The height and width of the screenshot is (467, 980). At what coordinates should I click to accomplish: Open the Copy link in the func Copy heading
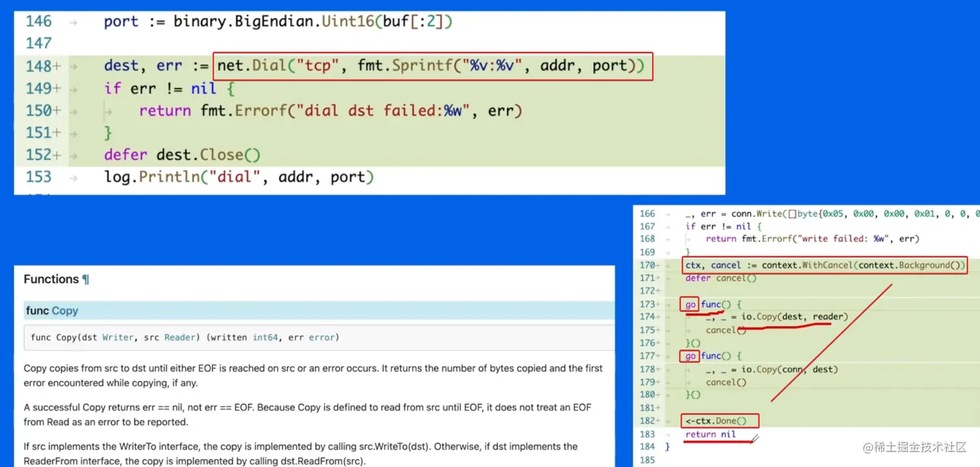[x=65, y=311]
